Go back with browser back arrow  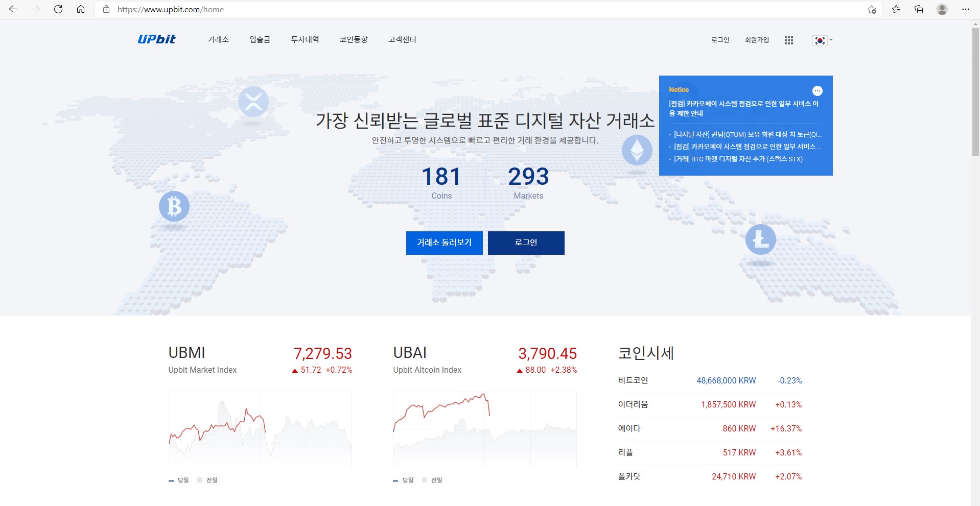(13, 9)
